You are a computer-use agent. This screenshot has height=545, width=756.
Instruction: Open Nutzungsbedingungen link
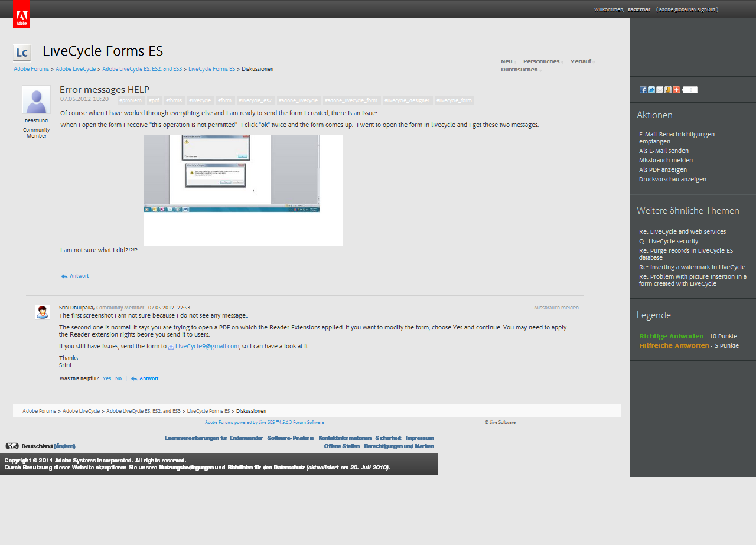tap(186, 468)
